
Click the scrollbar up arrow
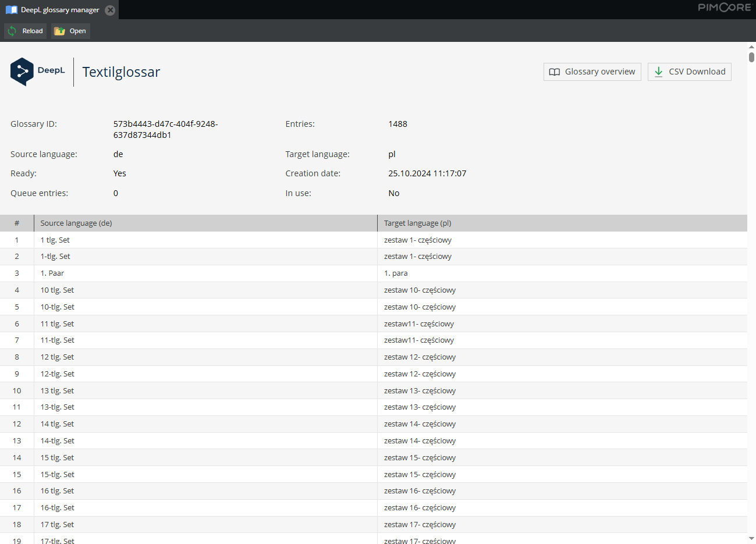tap(751, 47)
